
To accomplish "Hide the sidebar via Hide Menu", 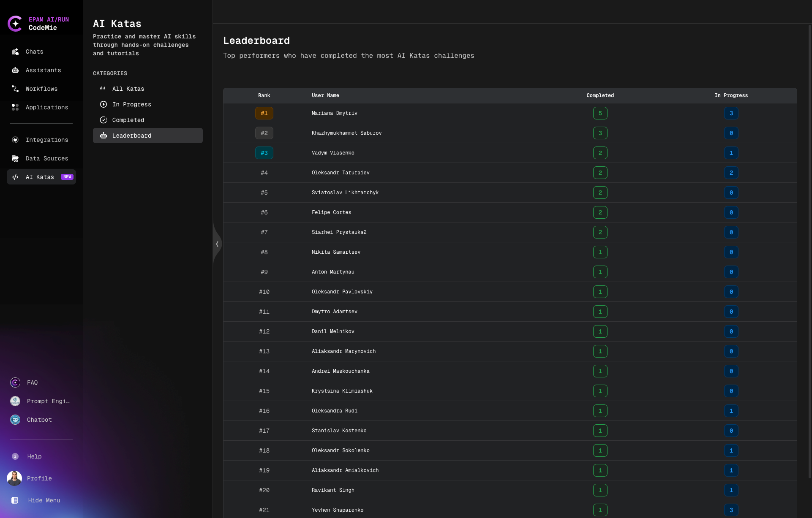I will pos(44,500).
